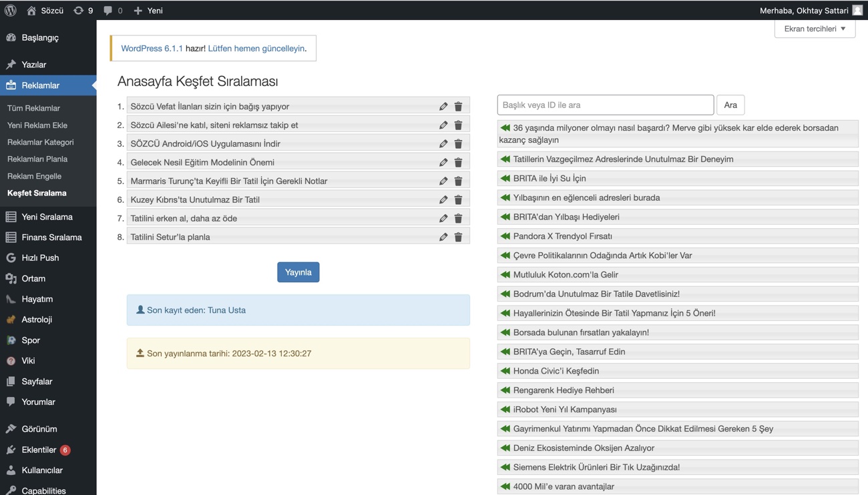868x495 pixels.
Task: Open the Yeni add-new menu in admin bar
Action: pyautogui.click(x=148, y=10)
